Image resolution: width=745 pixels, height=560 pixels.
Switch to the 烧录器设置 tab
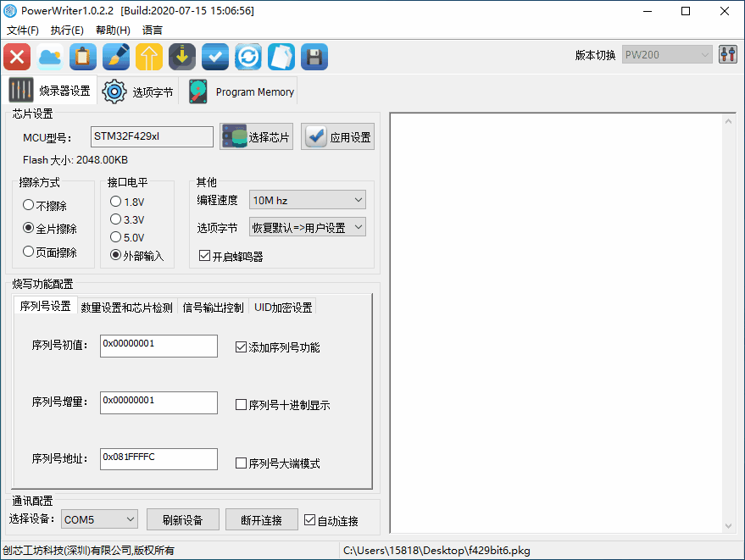coord(50,91)
